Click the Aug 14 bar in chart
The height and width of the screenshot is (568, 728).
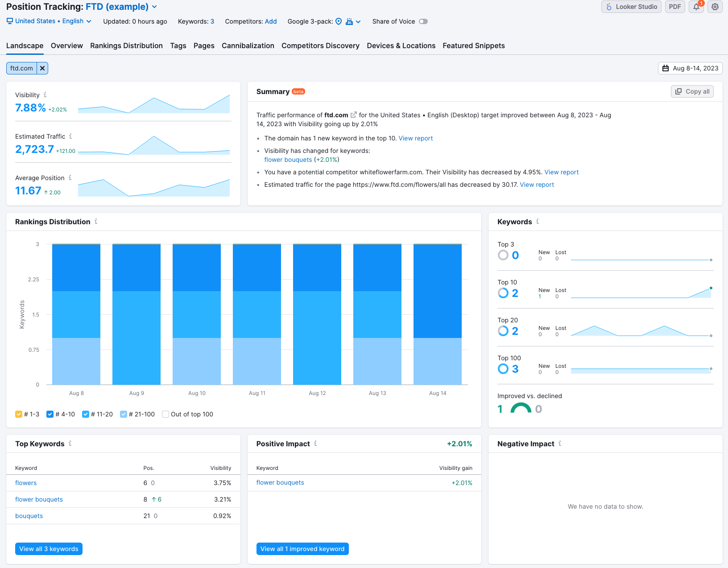(x=438, y=314)
